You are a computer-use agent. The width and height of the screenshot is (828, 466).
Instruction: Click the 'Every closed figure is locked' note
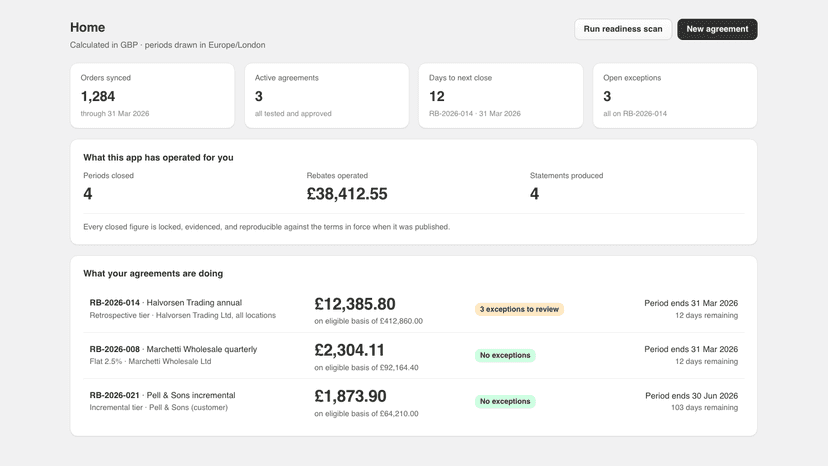[x=267, y=227]
